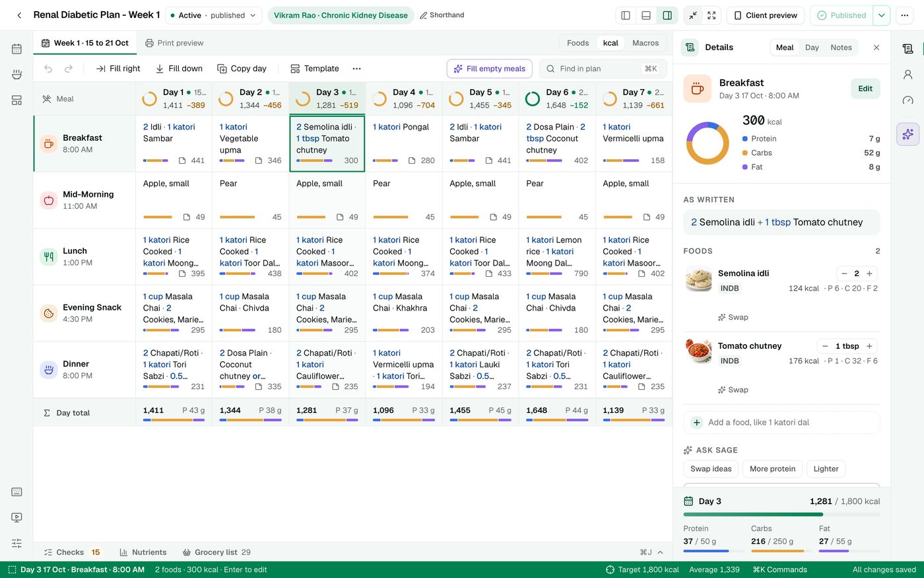The height and width of the screenshot is (578, 924).
Task: Toggle the left sidebar layout button
Action: pos(626,15)
